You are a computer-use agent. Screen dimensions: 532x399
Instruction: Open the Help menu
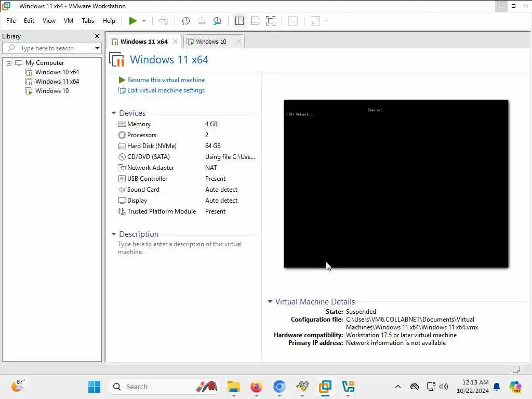point(109,21)
